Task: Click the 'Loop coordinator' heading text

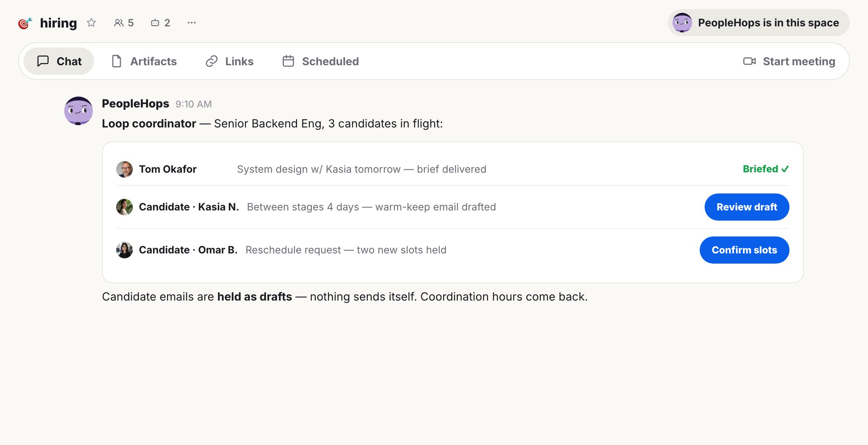Action: [x=149, y=124]
